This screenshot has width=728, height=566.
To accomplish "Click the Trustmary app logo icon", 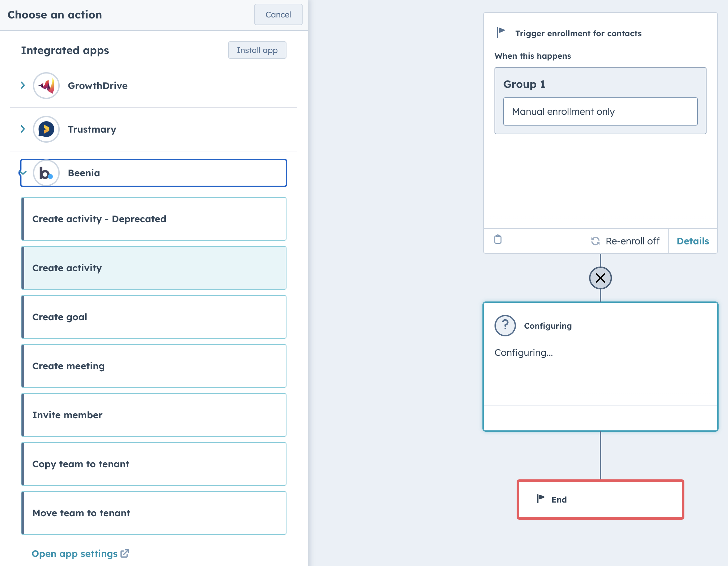I will tap(46, 129).
